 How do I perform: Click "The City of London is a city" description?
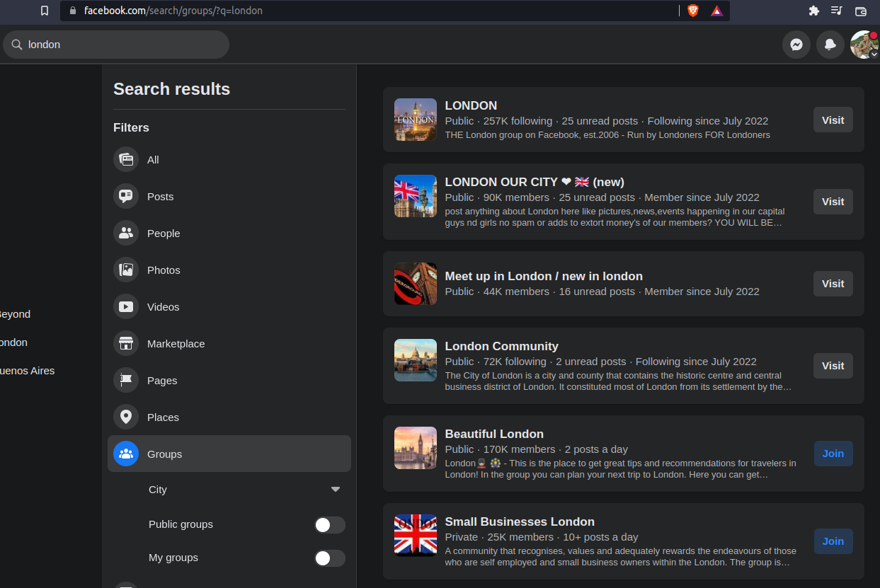coord(618,381)
